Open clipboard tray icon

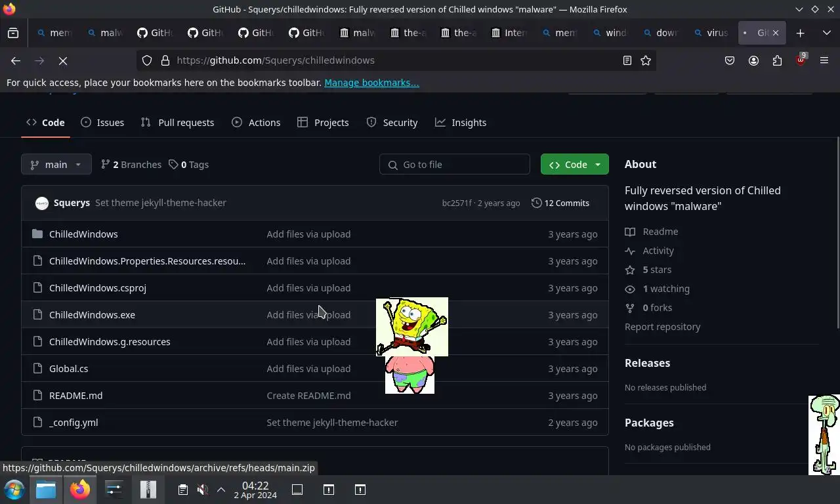coord(183,490)
